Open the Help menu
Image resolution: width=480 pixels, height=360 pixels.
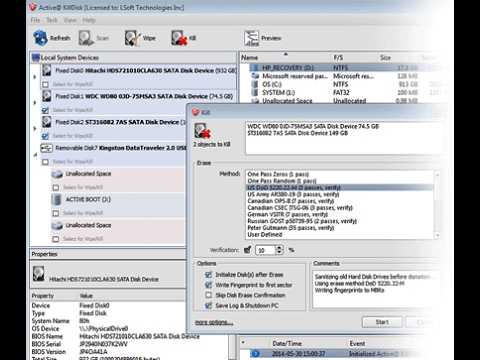click(x=89, y=20)
